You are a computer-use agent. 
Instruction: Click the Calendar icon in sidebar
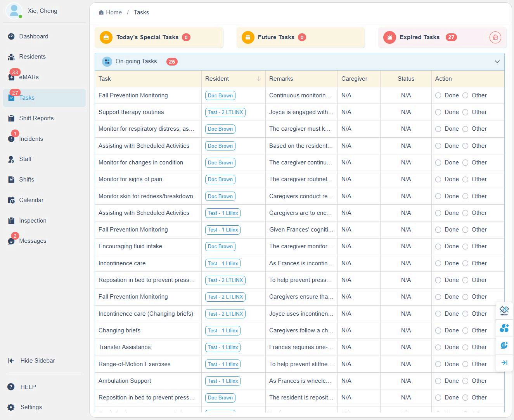coord(11,200)
